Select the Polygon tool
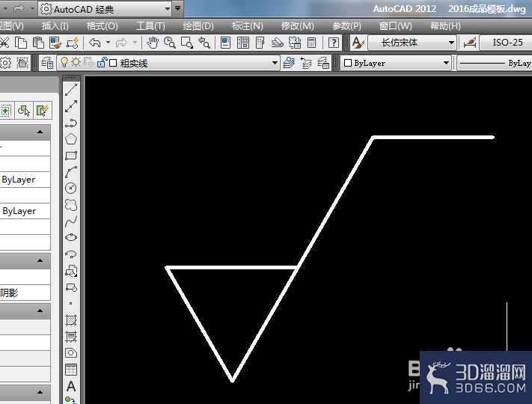Viewport: 532px width, 404px height. (x=71, y=139)
